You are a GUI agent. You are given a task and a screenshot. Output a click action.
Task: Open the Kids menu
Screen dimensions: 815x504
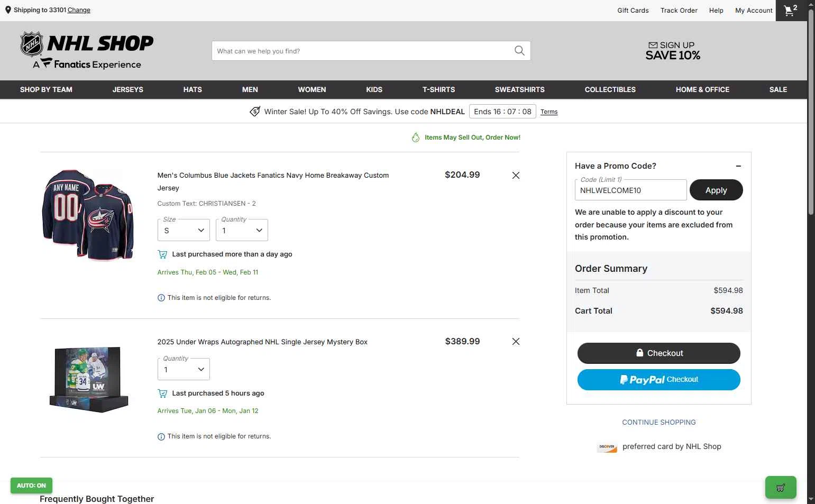pyautogui.click(x=374, y=89)
